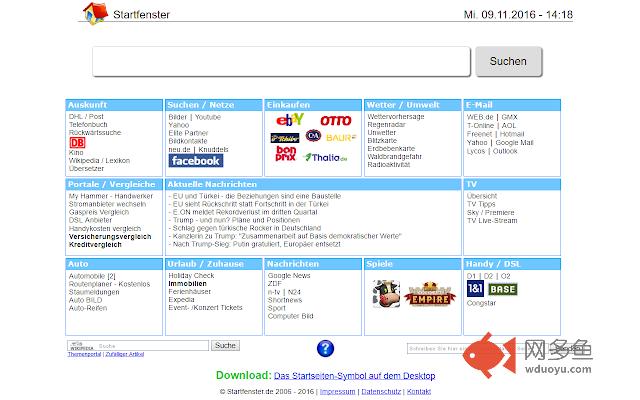Click the Thalia.de logo

pos(325,158)
